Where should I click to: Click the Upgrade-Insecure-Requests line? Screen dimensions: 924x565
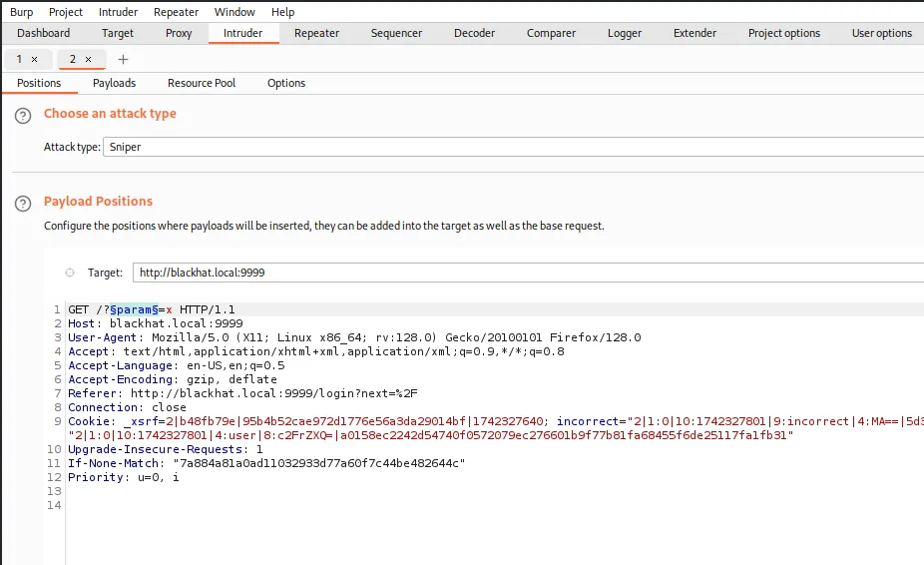point(166,449)
